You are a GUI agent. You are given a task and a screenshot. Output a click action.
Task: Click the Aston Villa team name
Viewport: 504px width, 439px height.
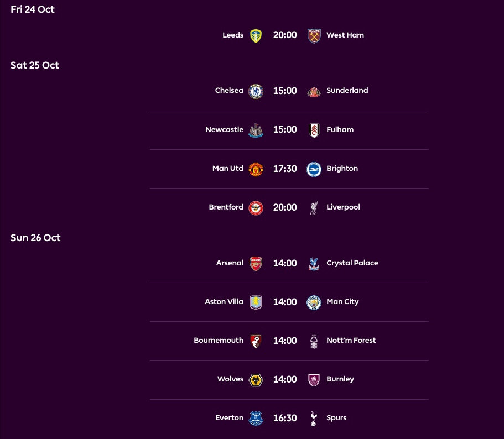[x=225, y=302]
